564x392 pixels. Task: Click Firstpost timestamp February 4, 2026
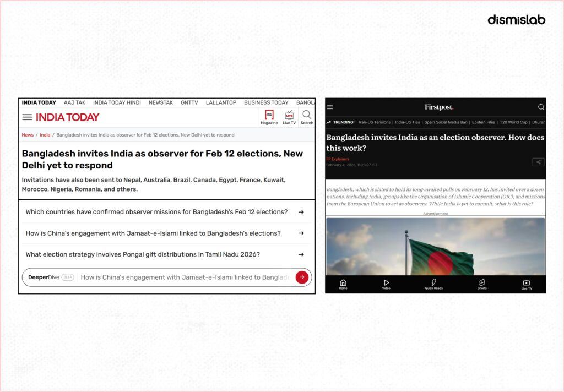point(352,165)
